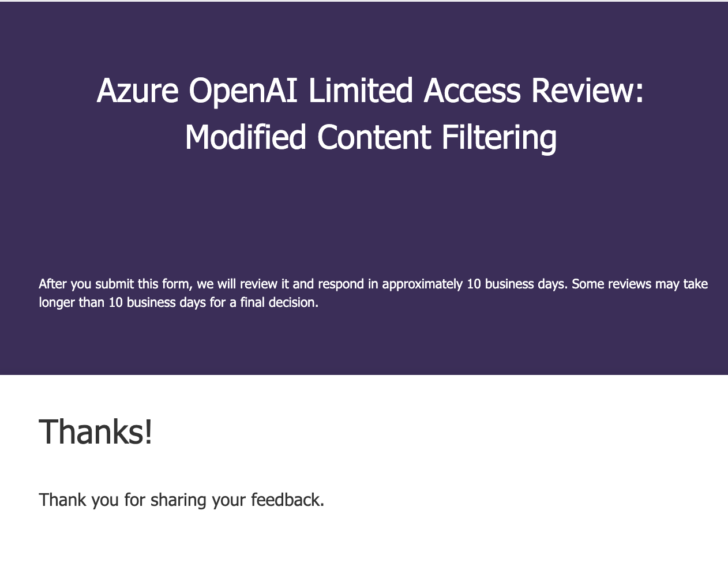Click the "Thanks!" heading
Image resolution: width=728 pixels, height=578 pixels.
(96, 431)
